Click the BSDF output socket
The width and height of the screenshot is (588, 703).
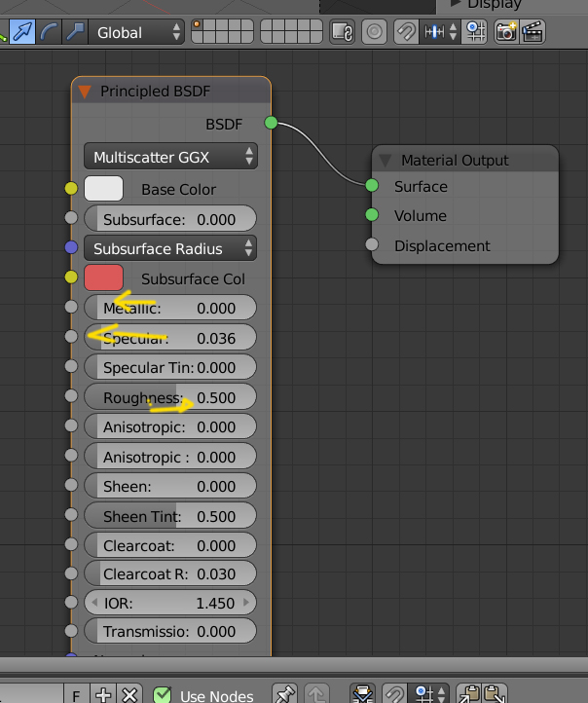pyautogui.click(x=271, y=123)
